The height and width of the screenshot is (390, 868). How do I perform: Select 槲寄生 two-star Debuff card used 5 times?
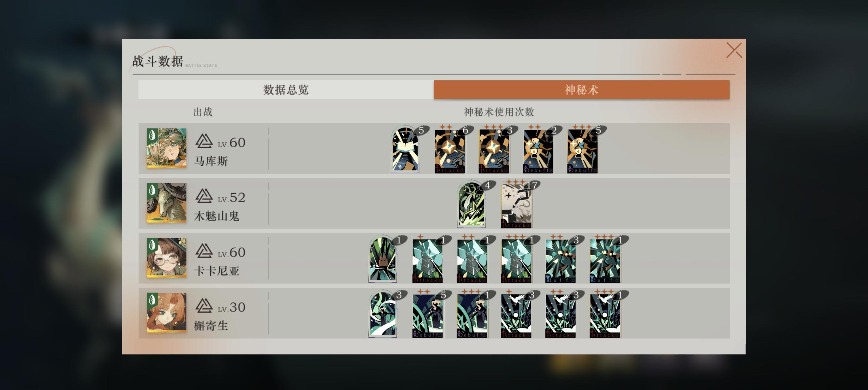tap(428, 314)
